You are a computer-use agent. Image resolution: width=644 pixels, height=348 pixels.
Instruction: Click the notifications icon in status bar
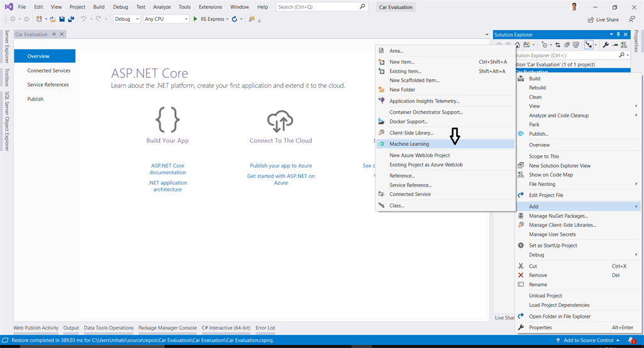631,340
